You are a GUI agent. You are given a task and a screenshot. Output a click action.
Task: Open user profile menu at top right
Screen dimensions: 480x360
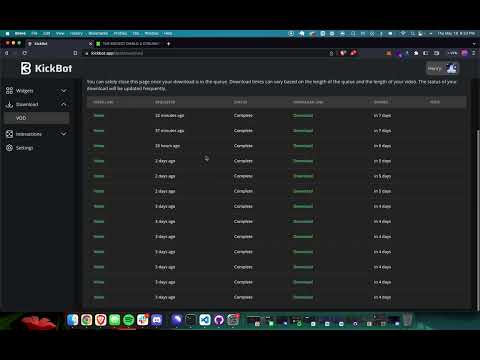pos(442,68)
